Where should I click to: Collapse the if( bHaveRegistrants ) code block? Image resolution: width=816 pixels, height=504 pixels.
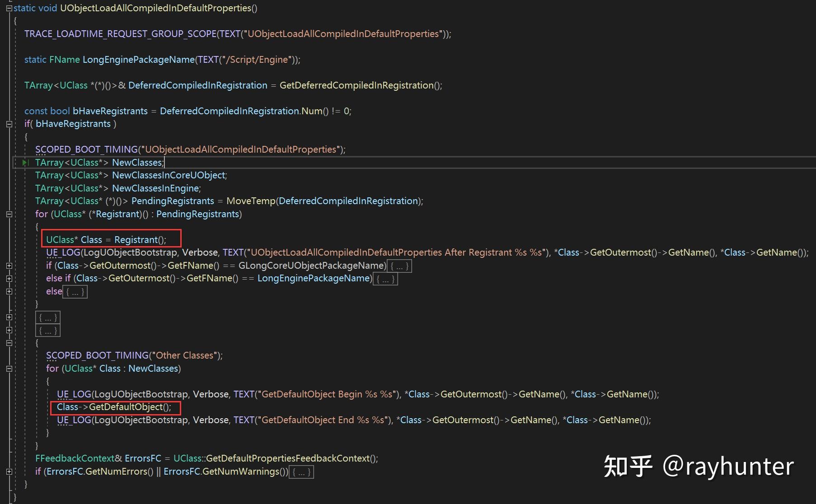click(x=9, y=123)
